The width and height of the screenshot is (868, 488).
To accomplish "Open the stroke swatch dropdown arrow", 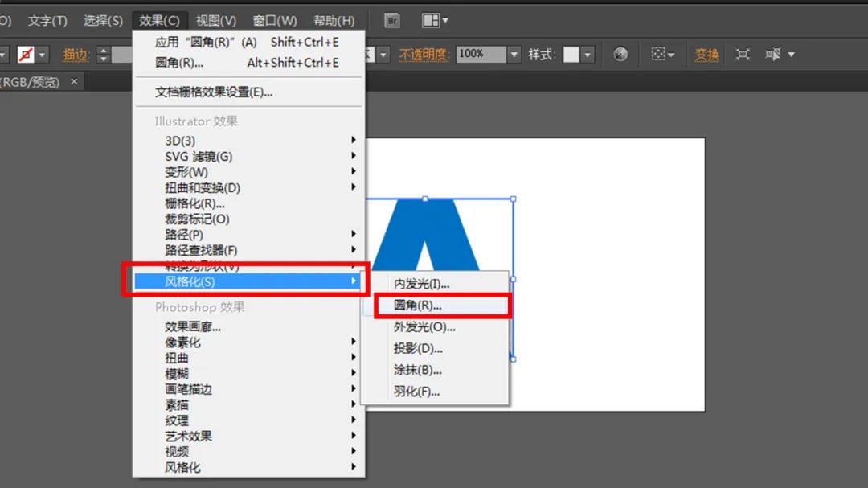I will coord(42,55).
